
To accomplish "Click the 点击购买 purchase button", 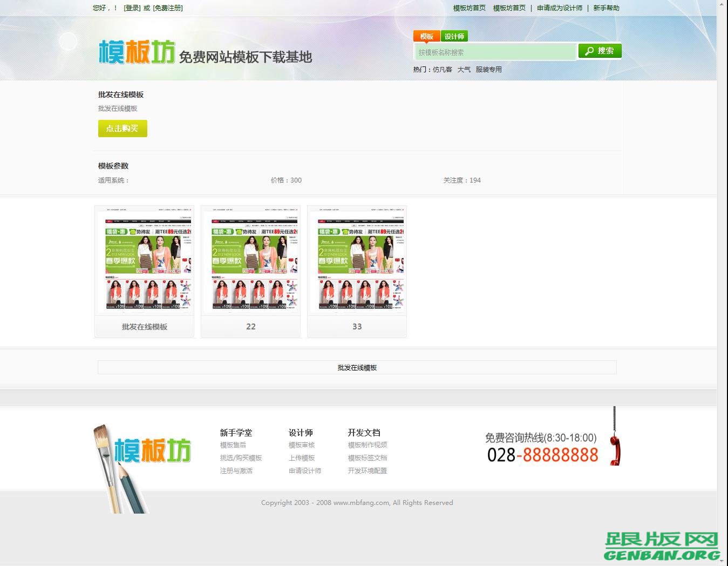I will (x=123, y=129).
